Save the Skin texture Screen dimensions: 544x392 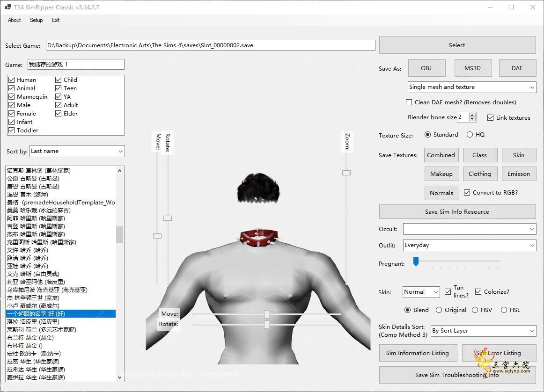(x=519, y=155)
